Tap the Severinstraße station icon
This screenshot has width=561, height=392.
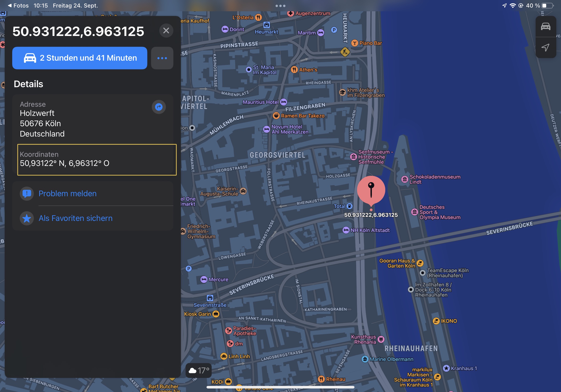click(x=210, y=298)
